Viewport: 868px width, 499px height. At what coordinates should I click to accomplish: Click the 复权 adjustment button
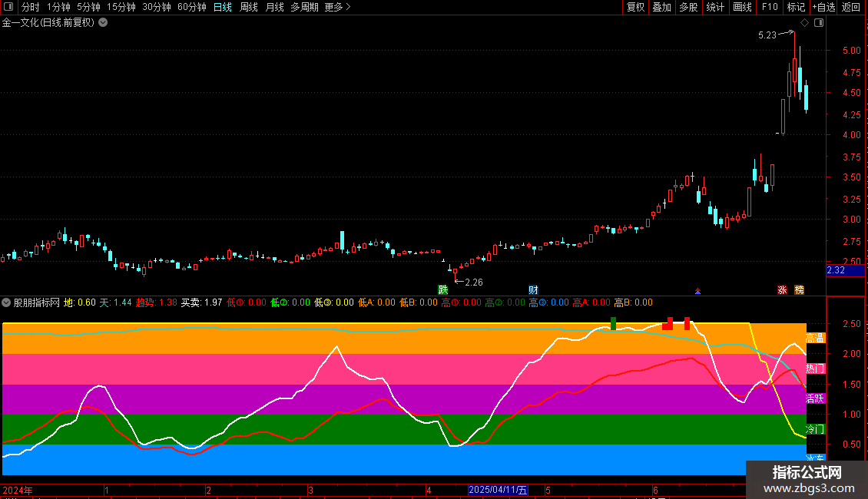[x=635, y=7]
